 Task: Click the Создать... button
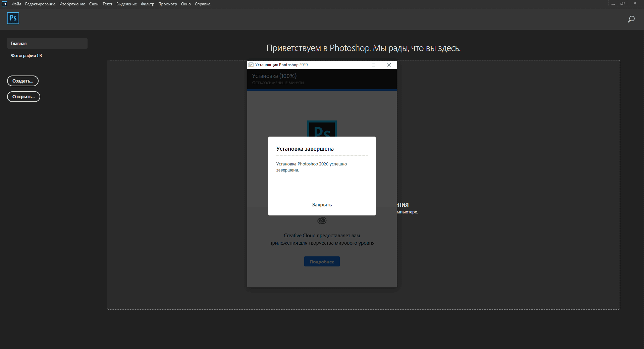point(23,81)
